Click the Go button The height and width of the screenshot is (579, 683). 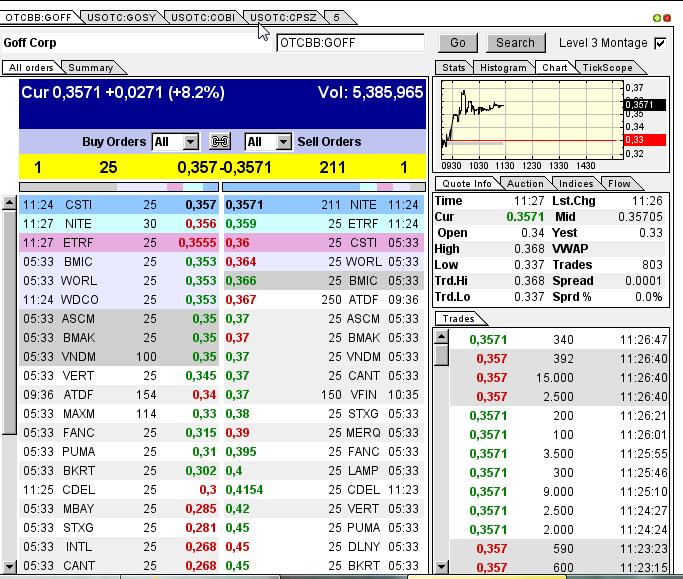click(x=458, y=43)
